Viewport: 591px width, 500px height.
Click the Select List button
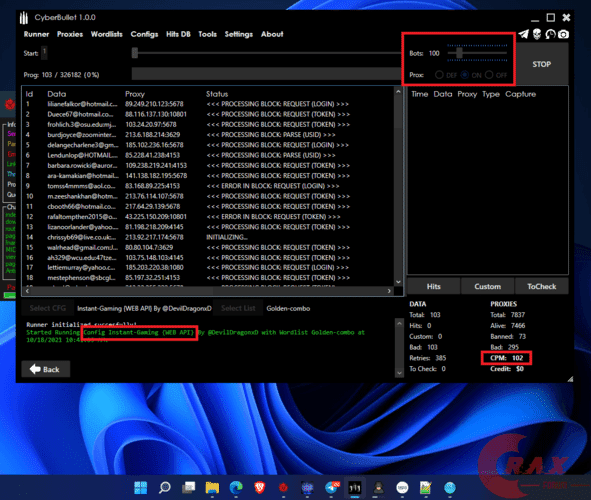tap(238, 308)
